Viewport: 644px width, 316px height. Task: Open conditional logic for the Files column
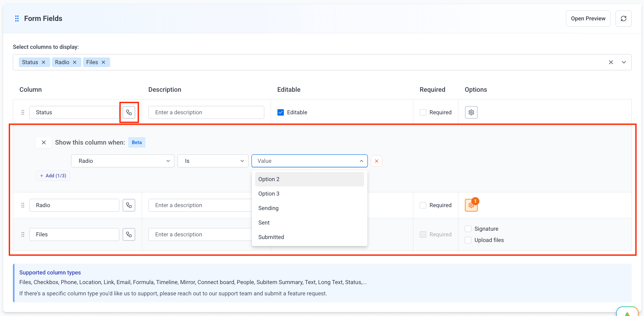click(x=129, y=234)
